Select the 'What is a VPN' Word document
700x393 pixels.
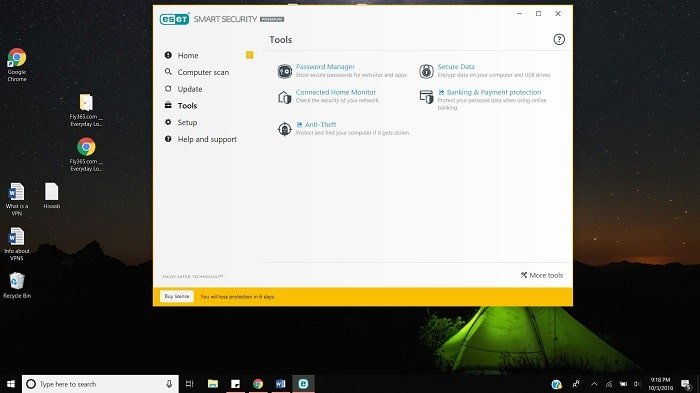[17, 199]
